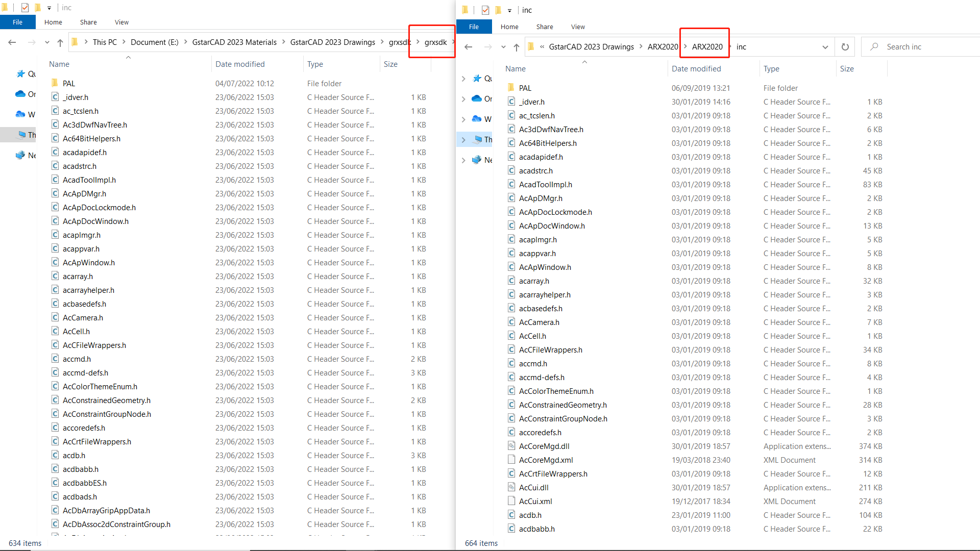Expand This PC node in right sidebar

coord(463,139)
